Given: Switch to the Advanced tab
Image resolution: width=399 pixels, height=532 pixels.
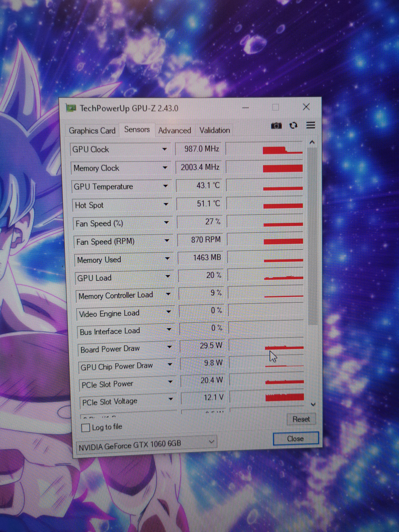Looking at the screenshot, I should (x=175, y=131).
